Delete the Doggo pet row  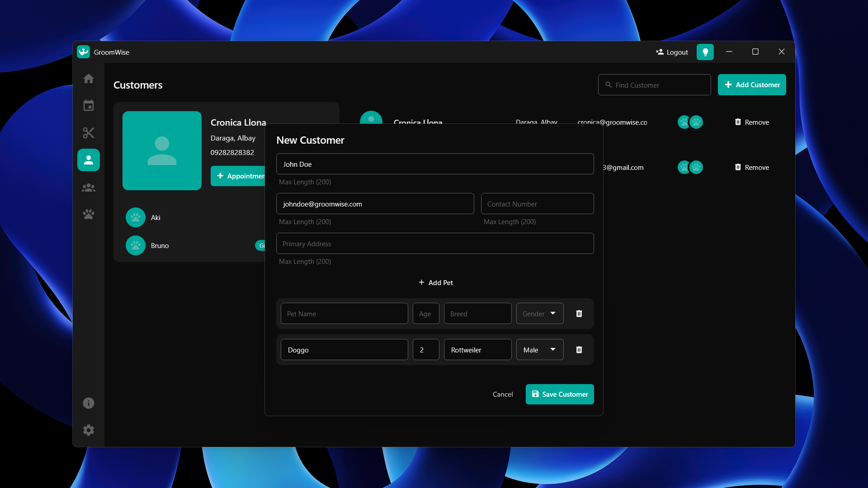pos(579,350)
